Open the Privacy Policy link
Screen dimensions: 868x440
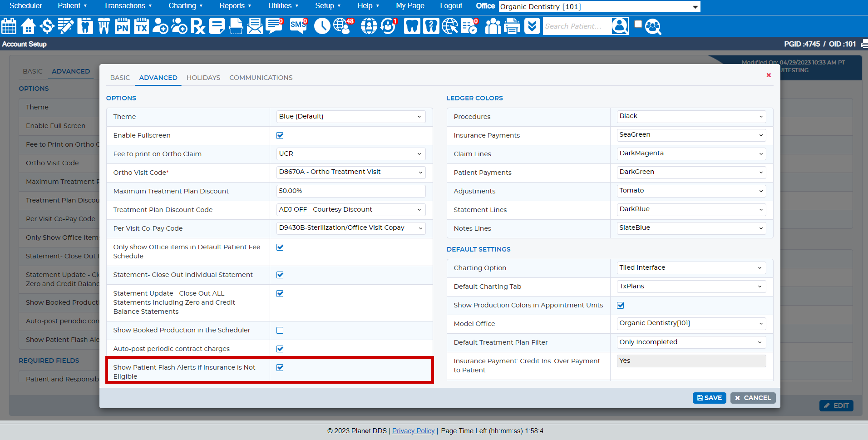tap(413, 431)
